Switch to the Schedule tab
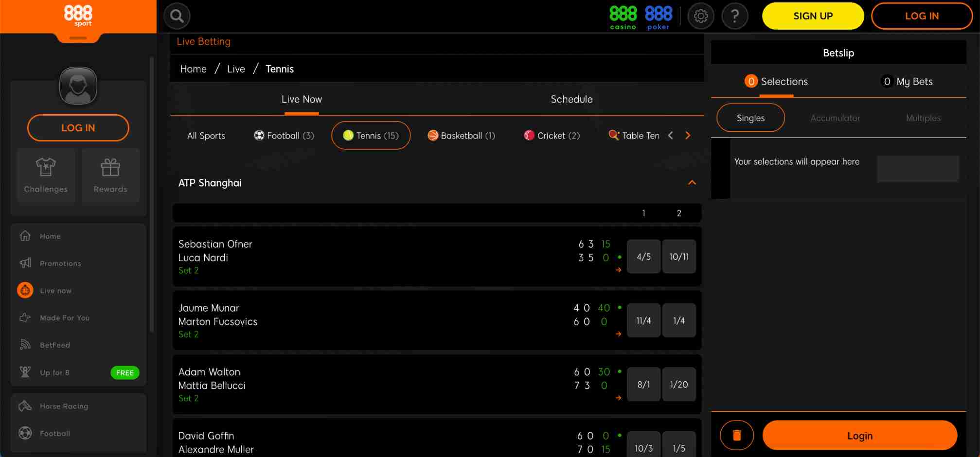This screenshot has height=457, width=980. (x=571, y=99)
